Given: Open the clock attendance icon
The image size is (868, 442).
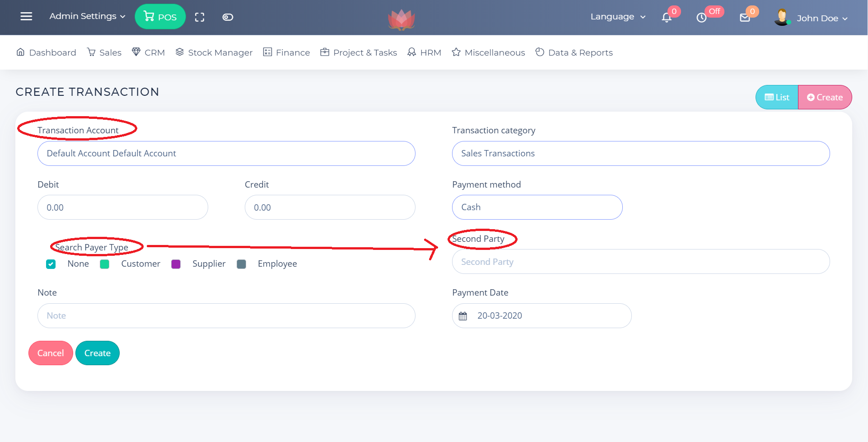Looking at the screenshot, I should click(701, 18).
